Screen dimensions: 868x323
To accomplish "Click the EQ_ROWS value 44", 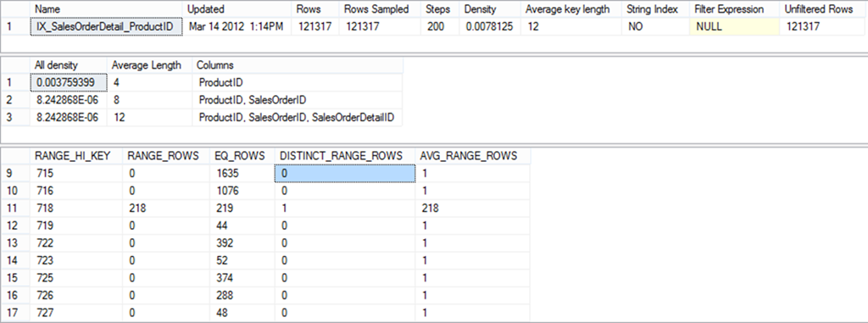I will (x=242, y=226).
